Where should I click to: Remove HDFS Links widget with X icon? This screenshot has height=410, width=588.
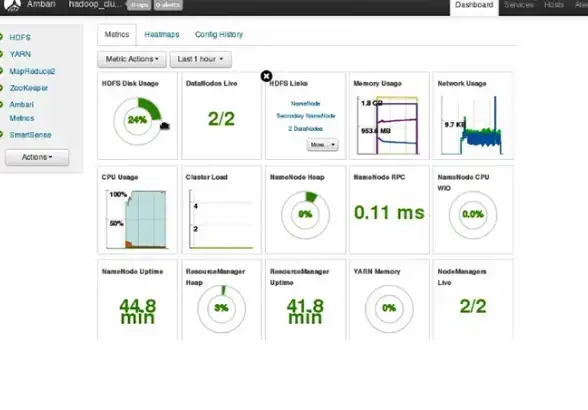click(x=266, y=76)
